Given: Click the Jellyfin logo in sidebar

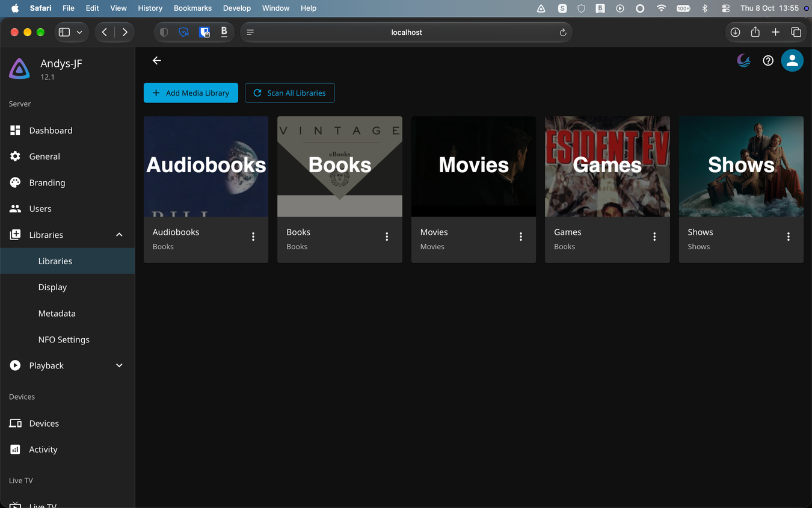Looking at the screenshot, I should coord(19,69).
